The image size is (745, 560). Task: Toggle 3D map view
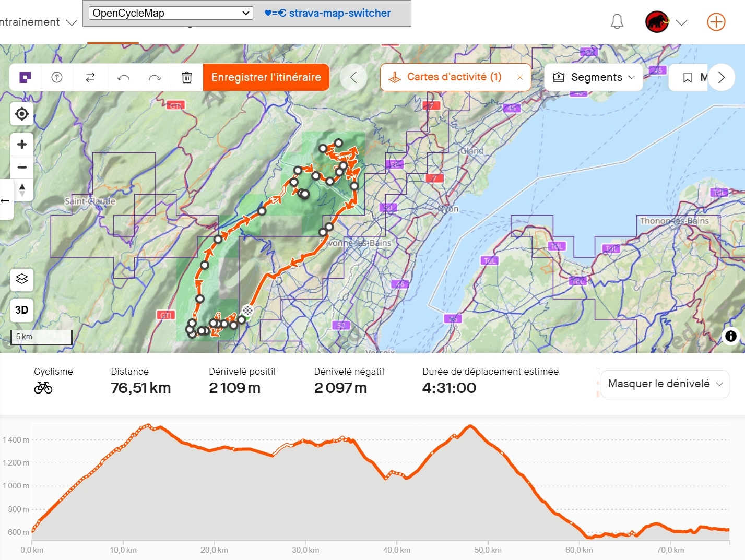(22, 310)
